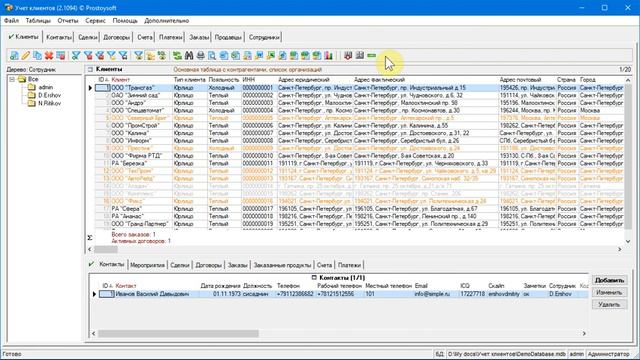Image resolution: width=640 pixels, height=360 pixels.
Task: Select client row 'ООО "Фирма РТД"'
Action: pos(359,156)
